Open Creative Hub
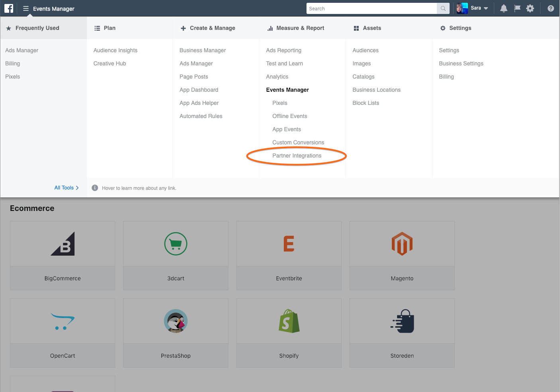Screen dimensions: 560x392 click(110, 63)
